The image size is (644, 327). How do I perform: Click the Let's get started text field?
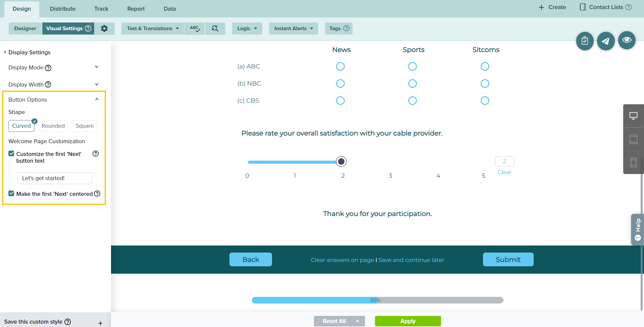click(55, 178)
